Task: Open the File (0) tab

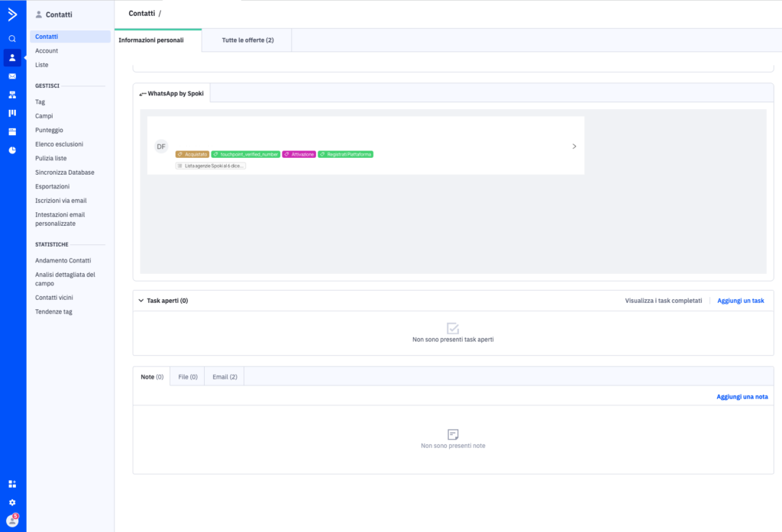Action: 188,376
